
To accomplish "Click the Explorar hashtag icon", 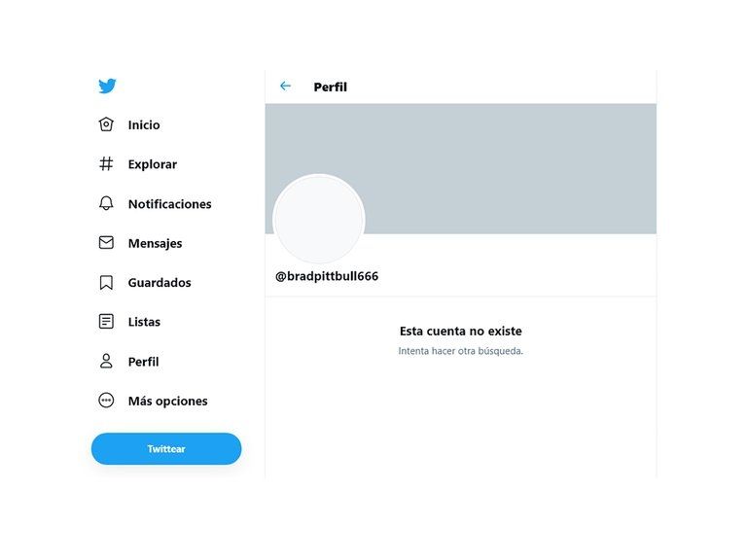I will tap(106, 164).
